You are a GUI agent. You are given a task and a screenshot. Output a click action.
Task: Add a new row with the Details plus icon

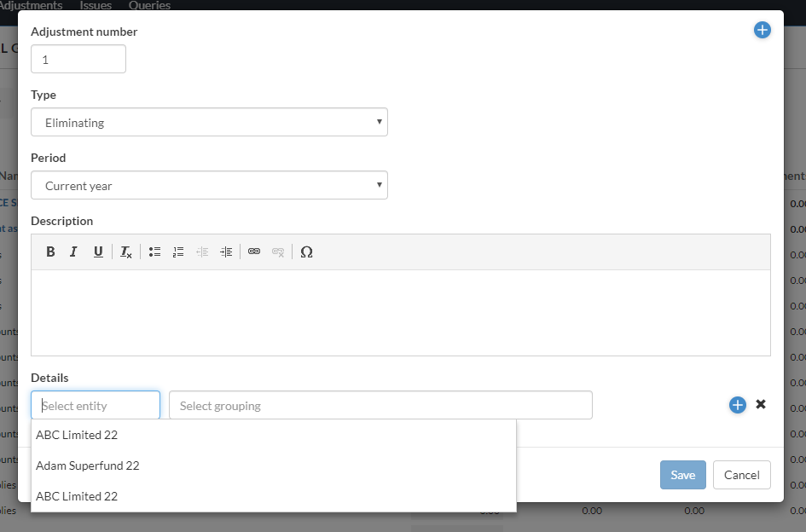(738, 405)
